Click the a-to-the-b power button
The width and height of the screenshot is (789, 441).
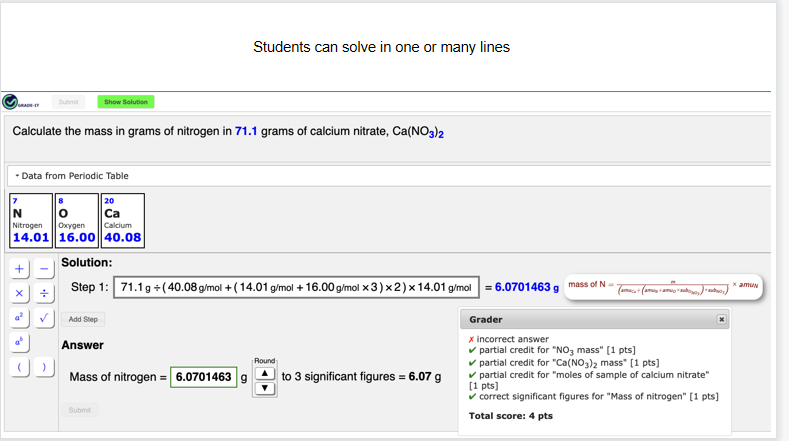[x=19, y=343]
